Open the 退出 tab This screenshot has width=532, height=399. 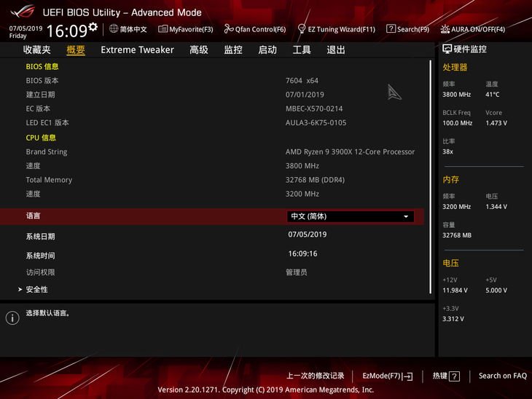click(336, 50)
